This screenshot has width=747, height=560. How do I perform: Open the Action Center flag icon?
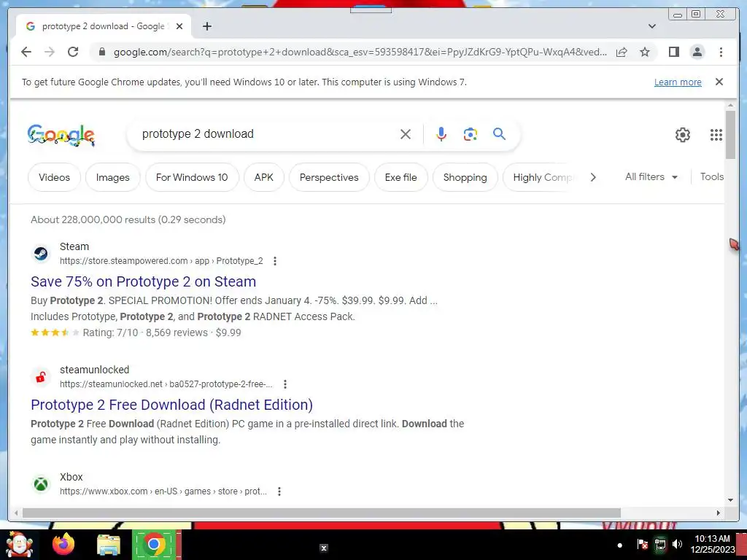[642, 544]
